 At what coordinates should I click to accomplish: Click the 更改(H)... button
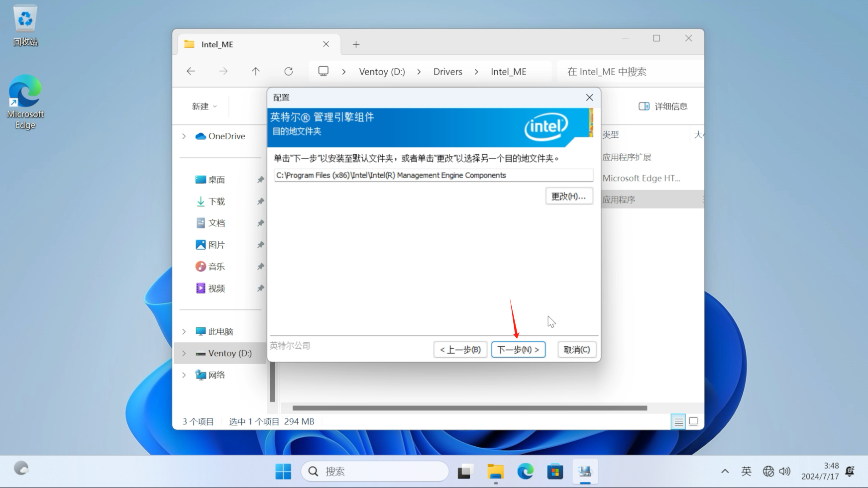569,196
